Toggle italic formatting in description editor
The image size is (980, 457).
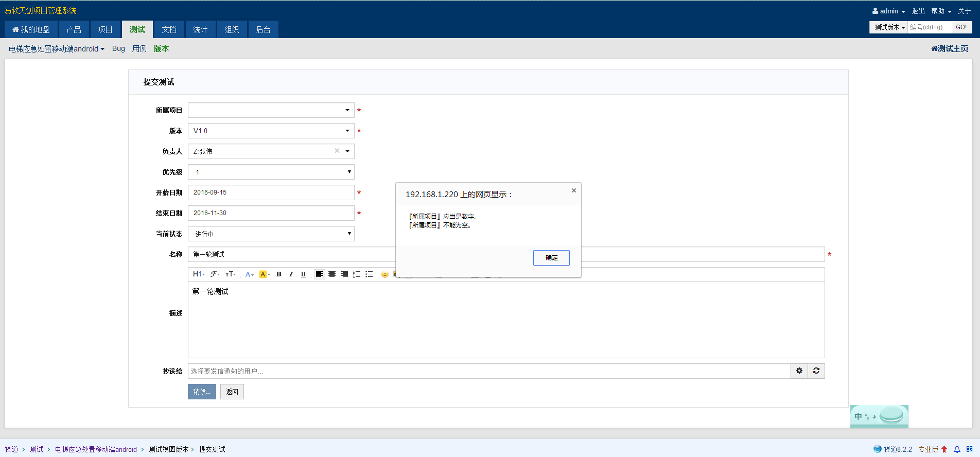(291, 274)
